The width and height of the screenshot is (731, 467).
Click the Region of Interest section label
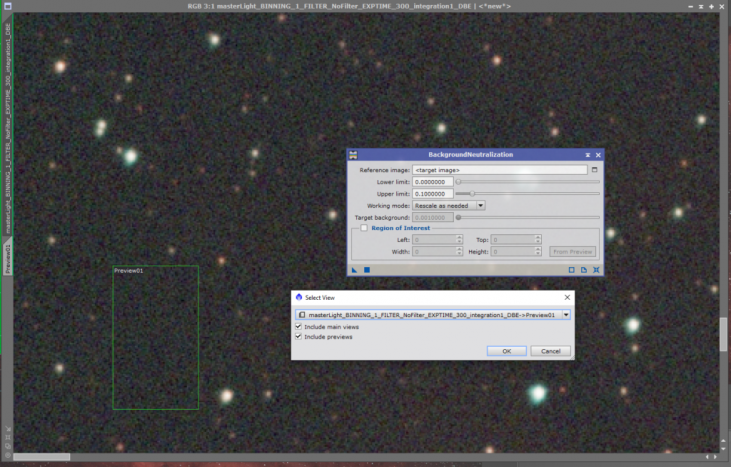click(400, 228)
